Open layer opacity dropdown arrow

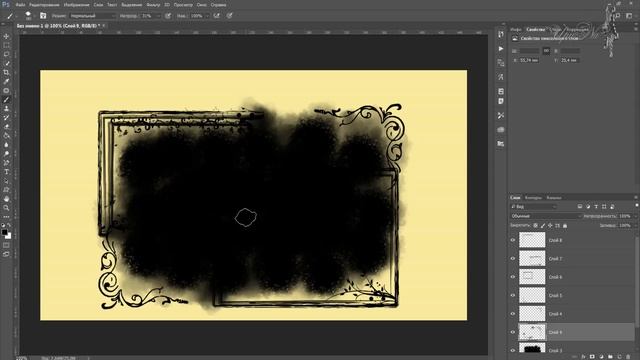[x=635, y=216]
